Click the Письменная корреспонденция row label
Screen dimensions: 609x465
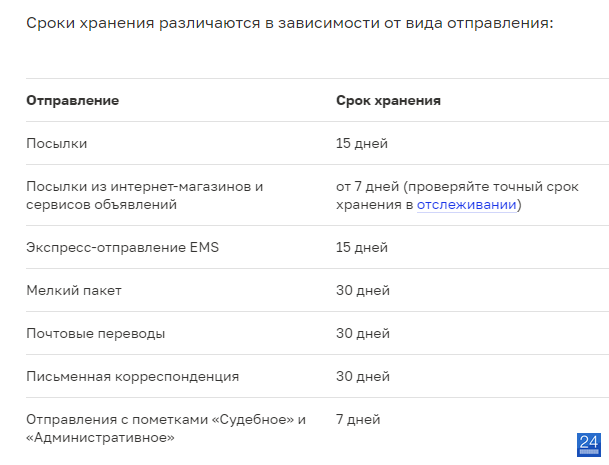click(132, 377)
